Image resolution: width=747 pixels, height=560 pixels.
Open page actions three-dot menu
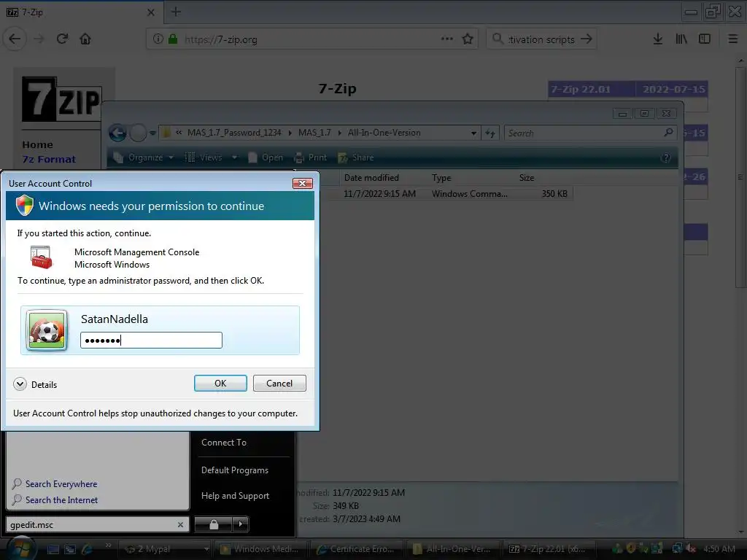[x=447, y=39]
